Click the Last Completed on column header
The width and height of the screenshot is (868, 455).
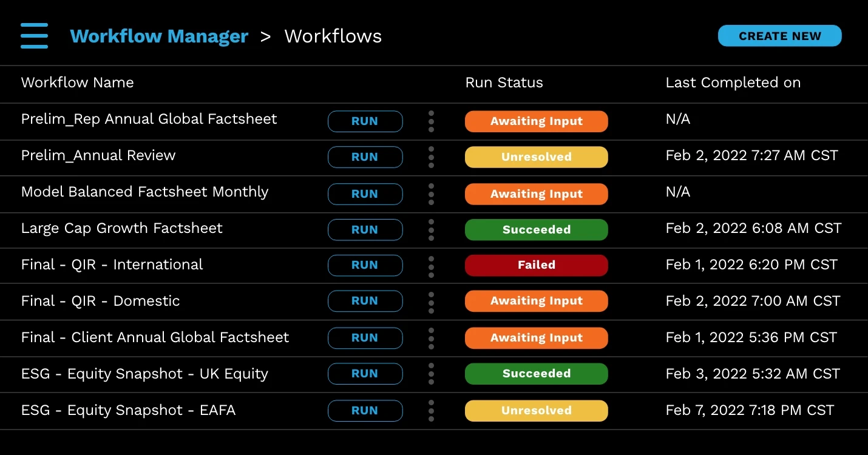(733, 83)
